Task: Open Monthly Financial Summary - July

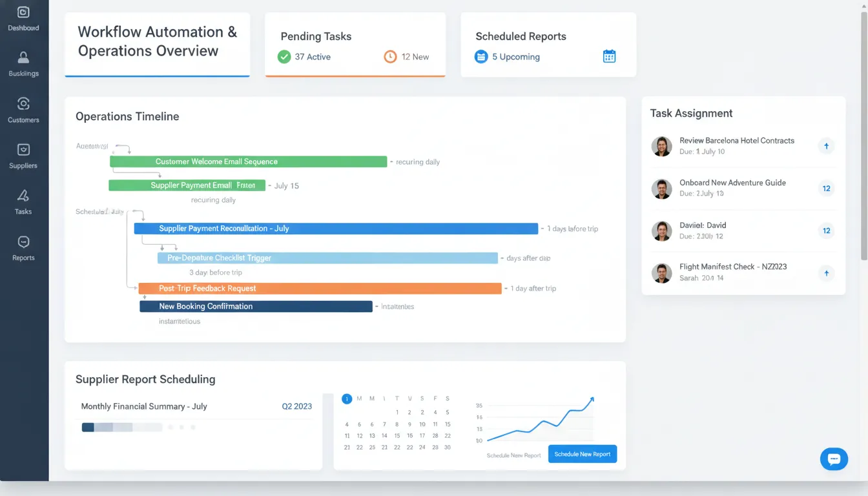Action: [144, 406]
